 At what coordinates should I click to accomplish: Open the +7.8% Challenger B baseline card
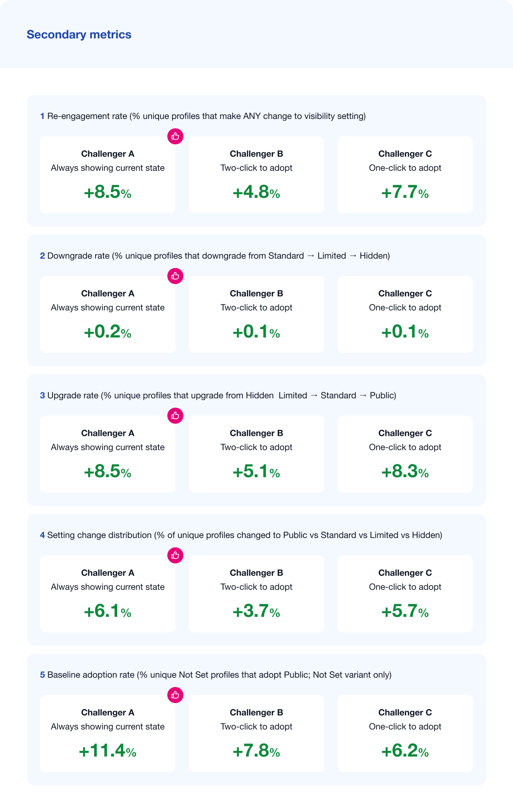(256, 733)
